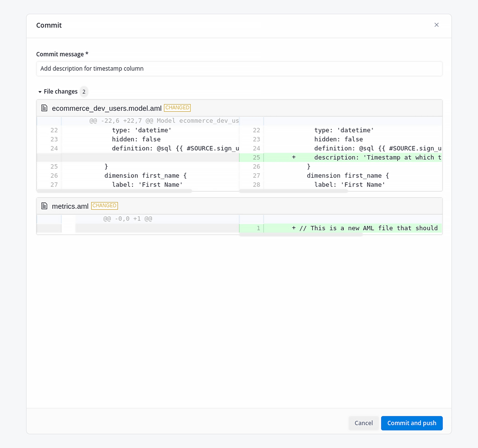Collapse the File changes section arrow
The height and width of the screenshot is (448, 478).
tap(40, 92)
